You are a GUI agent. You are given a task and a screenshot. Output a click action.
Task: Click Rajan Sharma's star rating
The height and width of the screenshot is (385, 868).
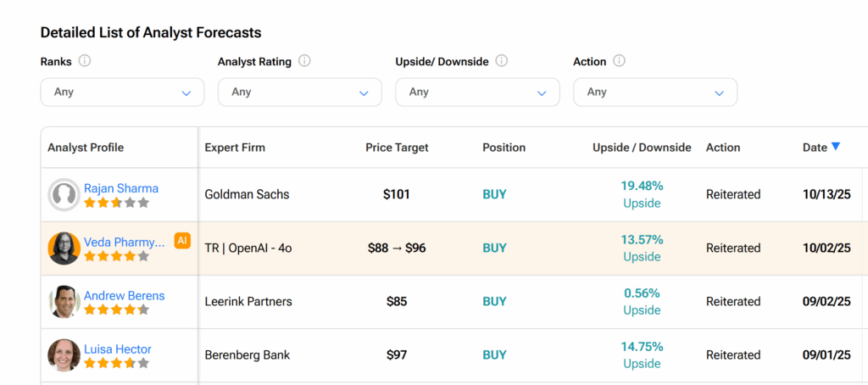click(116, 204)
